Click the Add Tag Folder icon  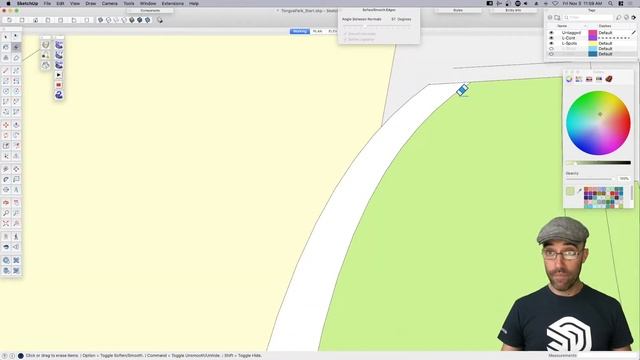557,18
